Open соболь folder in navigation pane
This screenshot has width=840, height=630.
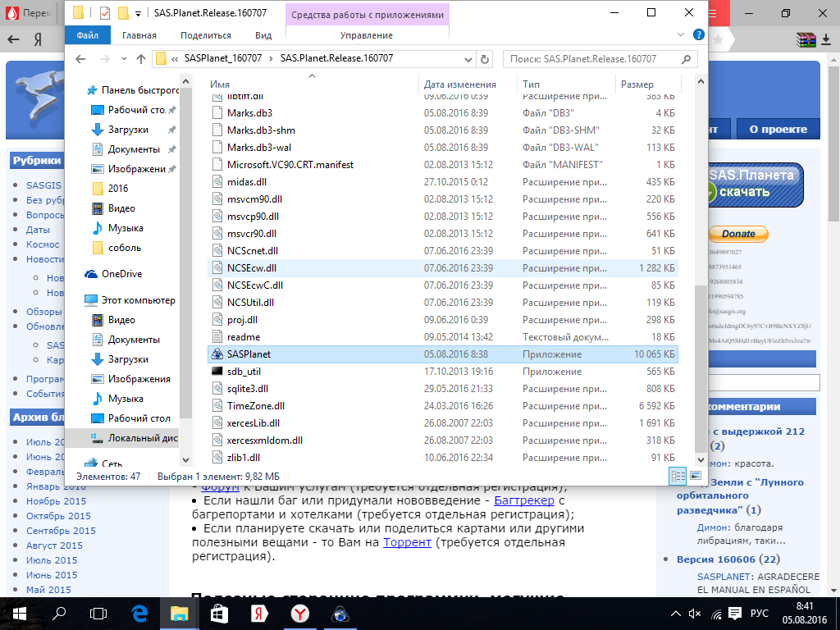125,248
